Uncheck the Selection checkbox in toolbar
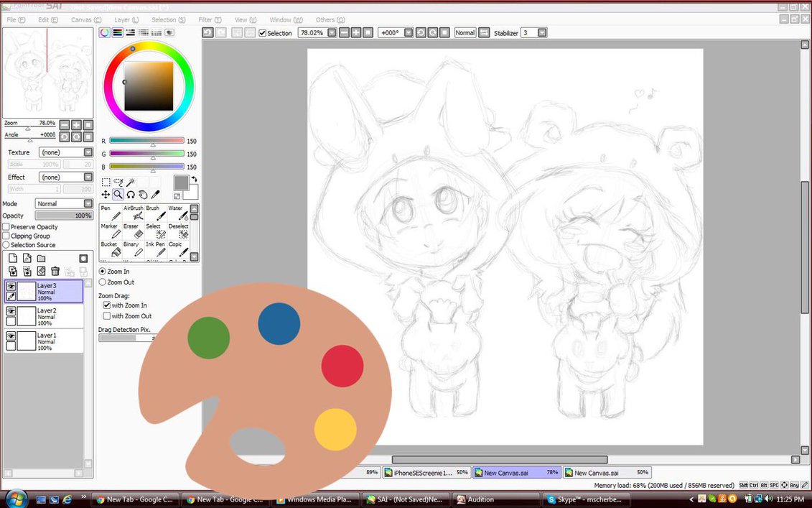 coord(263,33)
